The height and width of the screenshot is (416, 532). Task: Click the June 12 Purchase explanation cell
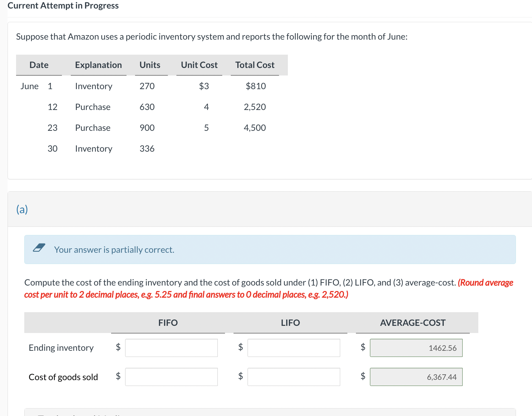(x=93, y=107)
